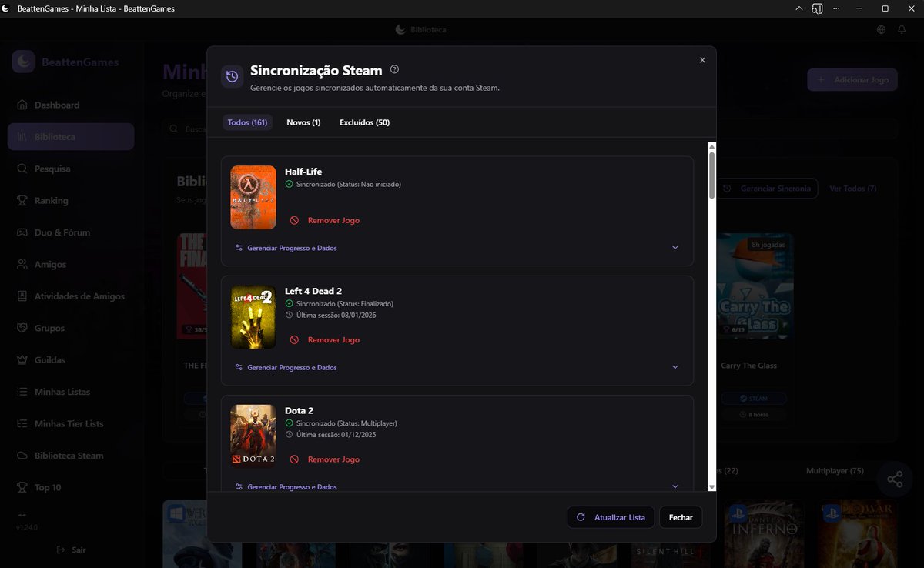Click the chevron arrow on Dota 2 card
This screenshot has width=924, height=568.
pos(675,486)
